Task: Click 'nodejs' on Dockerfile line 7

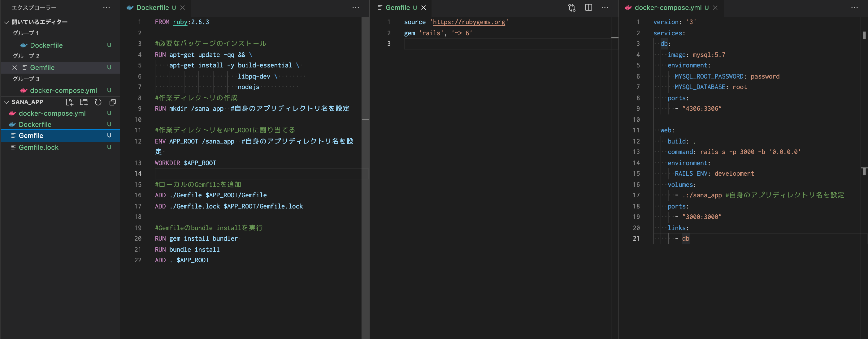Action: click(x=249, y=87)
